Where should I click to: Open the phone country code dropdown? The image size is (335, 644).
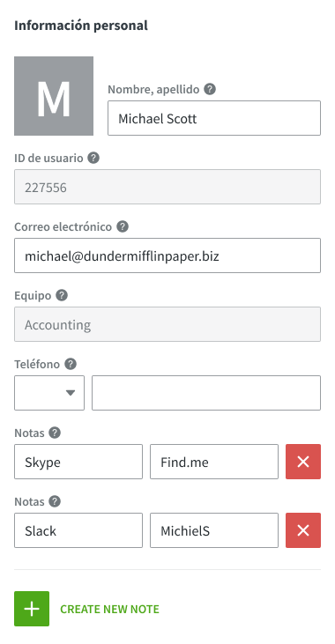pyautogui.click(x=49, y=393)
